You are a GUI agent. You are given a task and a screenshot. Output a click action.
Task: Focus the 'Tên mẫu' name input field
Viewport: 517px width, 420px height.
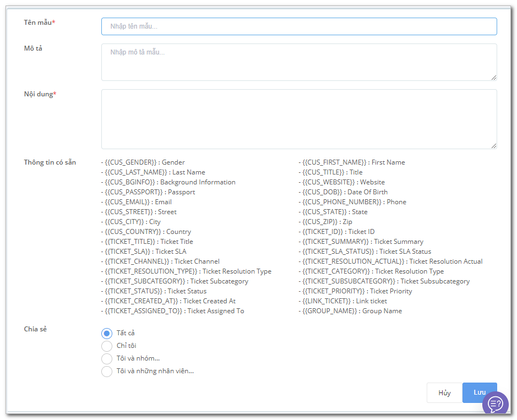[x=299, y=26]
